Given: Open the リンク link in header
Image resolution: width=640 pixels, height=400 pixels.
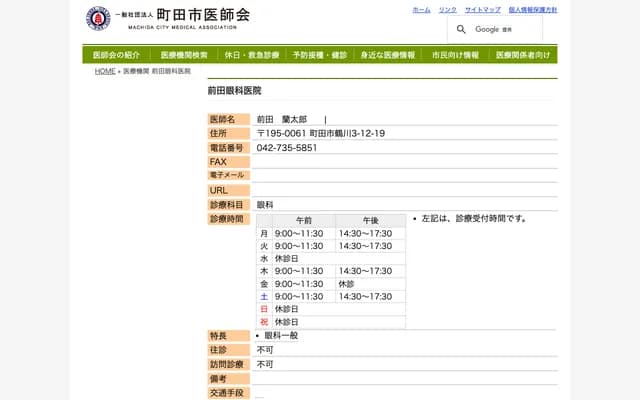Looking at the screenshot, I should pyautogui.click(x=447, y=9).
